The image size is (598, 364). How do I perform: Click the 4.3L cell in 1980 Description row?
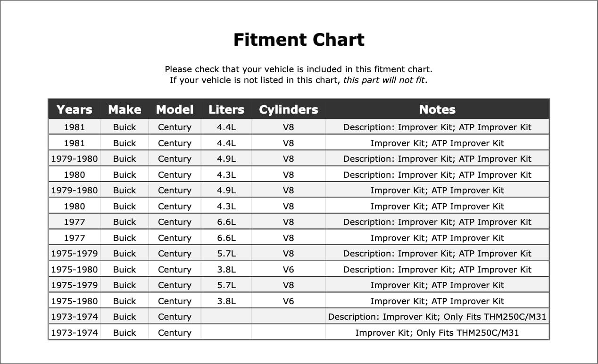(x=226, y=174)
